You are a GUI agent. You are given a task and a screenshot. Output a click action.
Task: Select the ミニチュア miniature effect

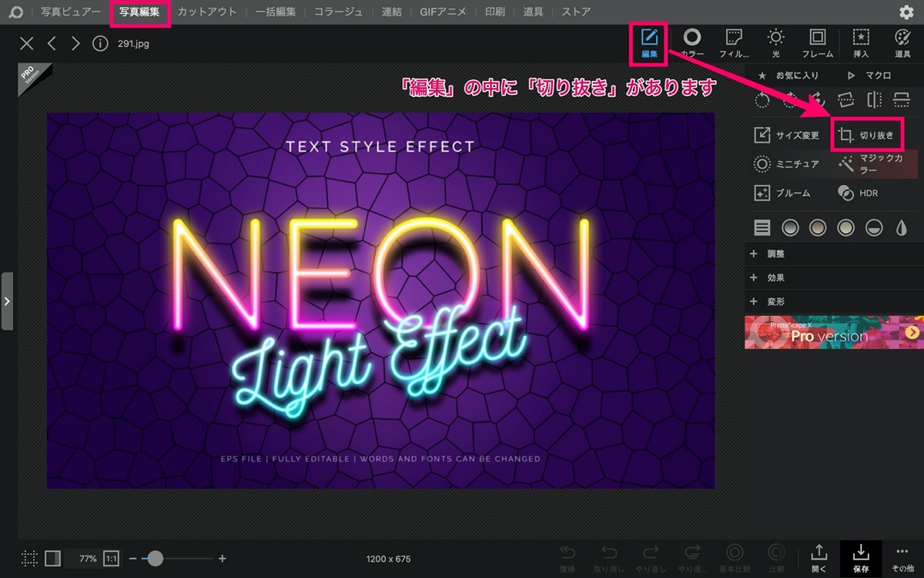pyautogui.click(x=786, y=164)
